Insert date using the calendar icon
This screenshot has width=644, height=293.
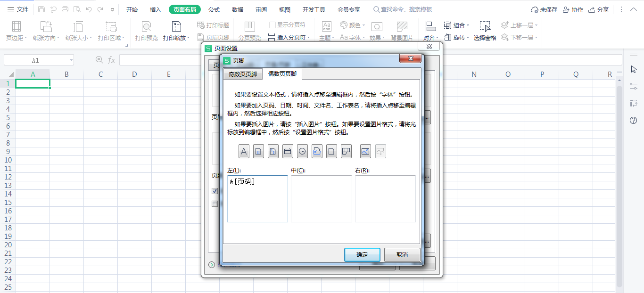288,151
